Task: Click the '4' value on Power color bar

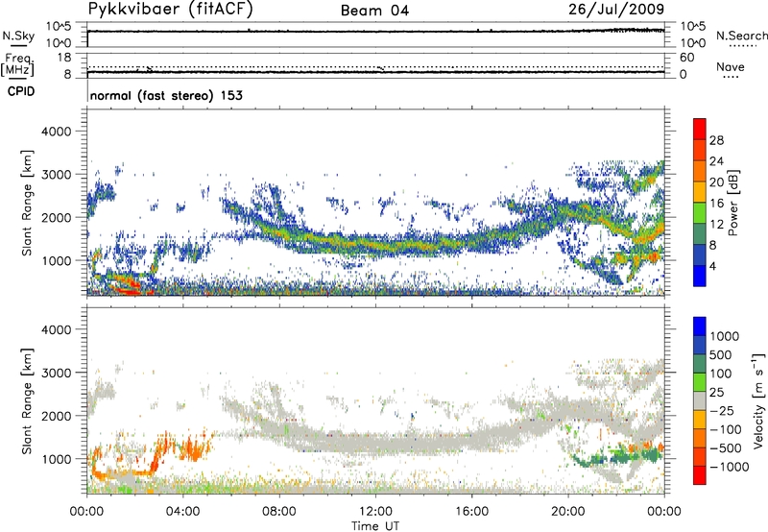Action: pyautogui.click(x=712, y=267)
